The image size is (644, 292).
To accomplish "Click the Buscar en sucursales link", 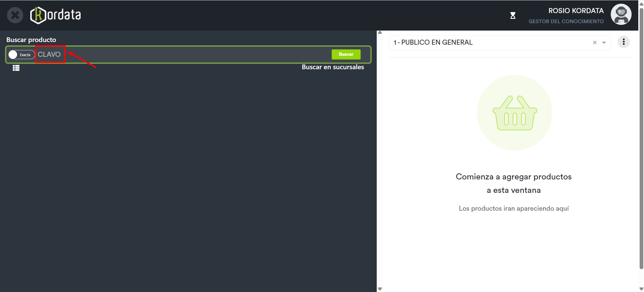I will [332, 67].
